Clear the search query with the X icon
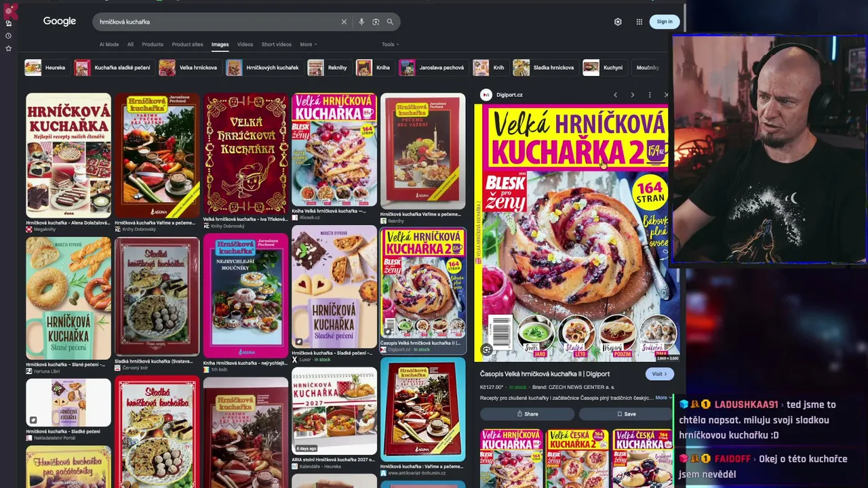Viewport: 868px width, 488px height. [x=344, y=22]
